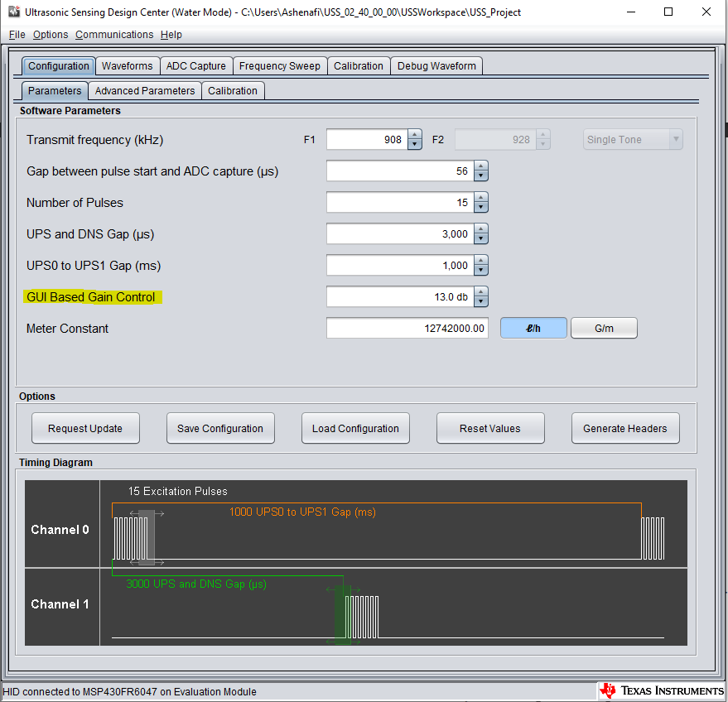Screen dimensions: 728x702
Task: Increase GUI Based Gain Control value
Action: [481, 292]
